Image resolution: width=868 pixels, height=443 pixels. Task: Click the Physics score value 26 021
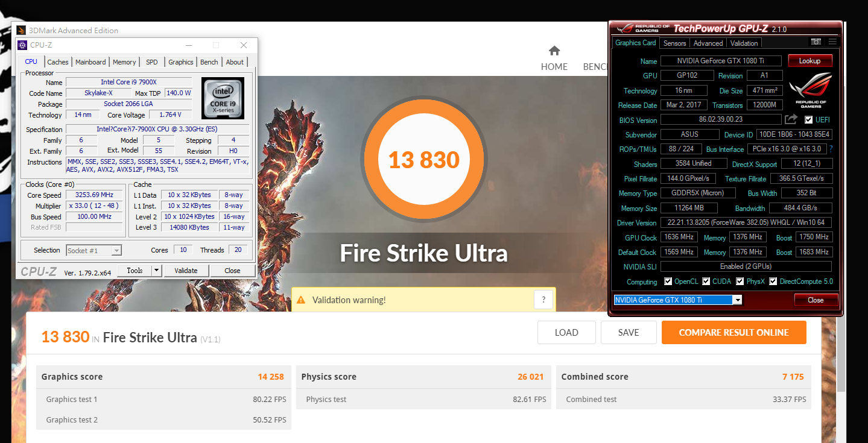click(x=530, y=377)
